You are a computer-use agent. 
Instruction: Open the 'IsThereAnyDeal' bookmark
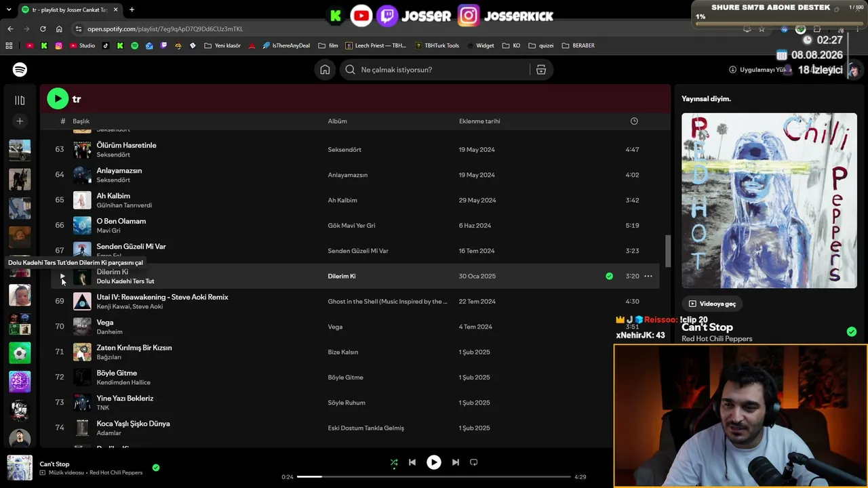285,46
